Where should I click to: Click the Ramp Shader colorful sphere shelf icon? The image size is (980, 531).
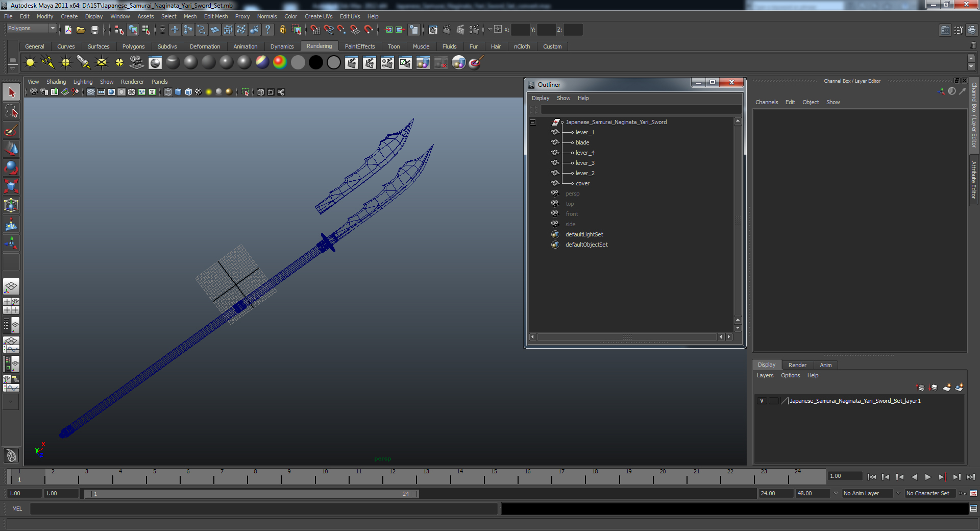pyautogui.click(x=280, y=63)
